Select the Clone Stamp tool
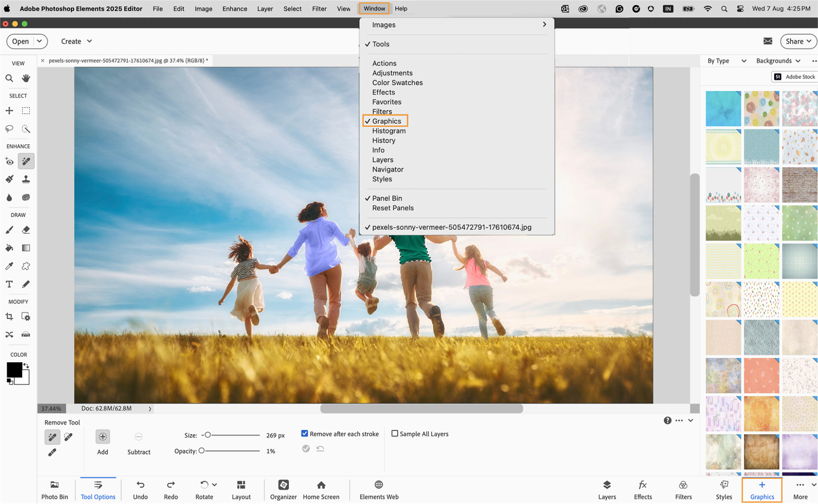This screenshot has height=504, width=818. [26, 179]
